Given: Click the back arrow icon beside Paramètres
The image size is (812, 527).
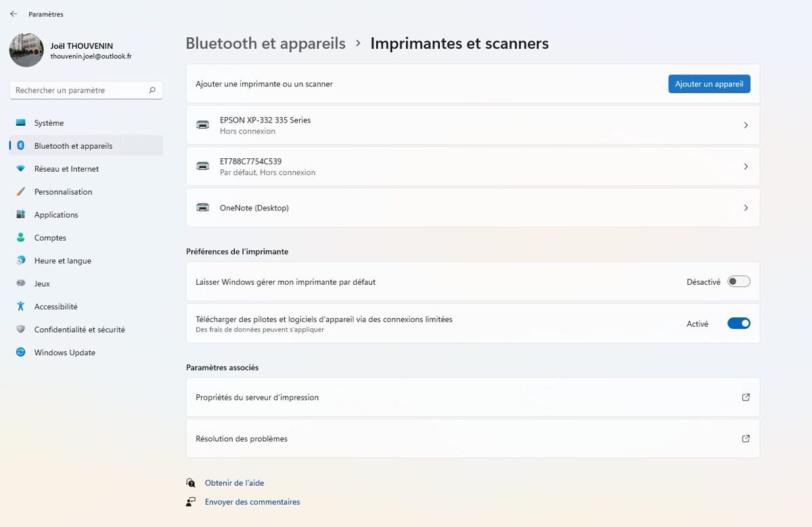Looking at the screenshot, I should 14,14.
